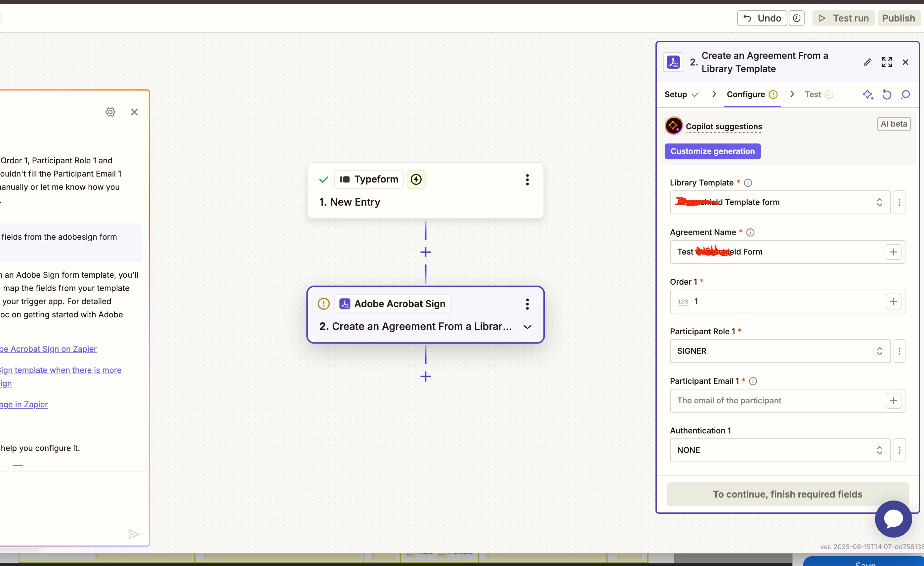Open the 'age in Zapier' help link

click(24, 404)
